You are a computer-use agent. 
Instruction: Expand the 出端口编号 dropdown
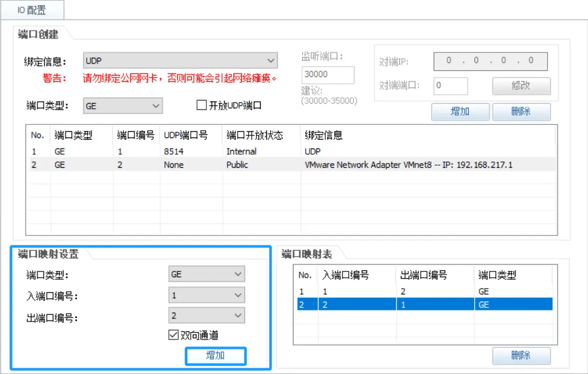[x=206, y=316]
